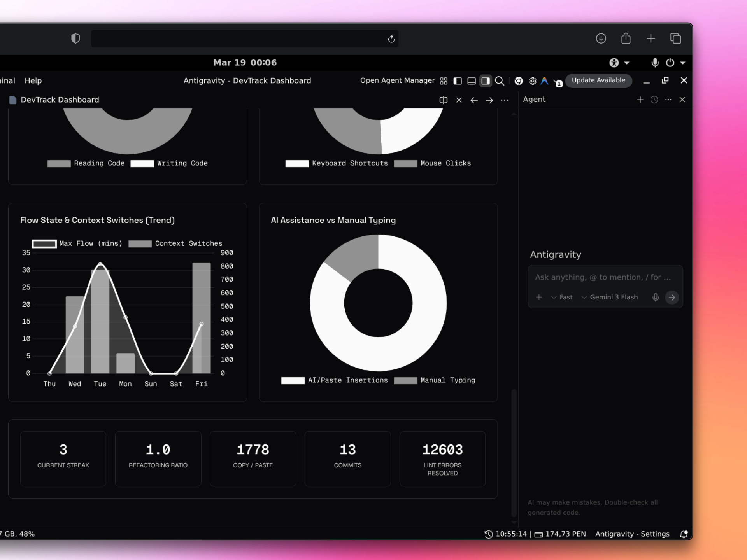This screenshot has width=747, height=560.
Task: Open Antigravity settings via gear icon
Action: [533, 81]
